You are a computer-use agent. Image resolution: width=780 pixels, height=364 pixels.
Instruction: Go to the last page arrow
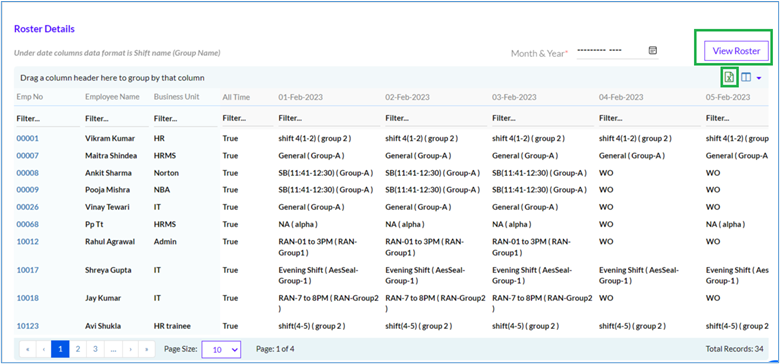(x=147, y=349)
